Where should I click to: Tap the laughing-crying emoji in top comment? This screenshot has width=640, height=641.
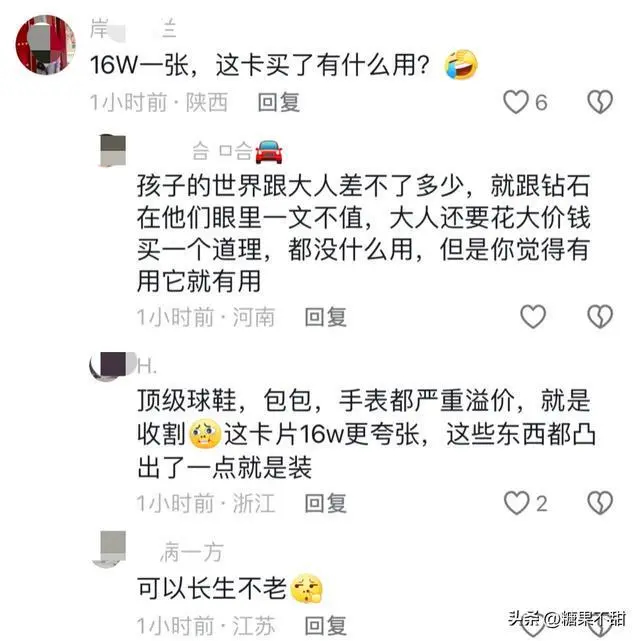pos(461,64)
